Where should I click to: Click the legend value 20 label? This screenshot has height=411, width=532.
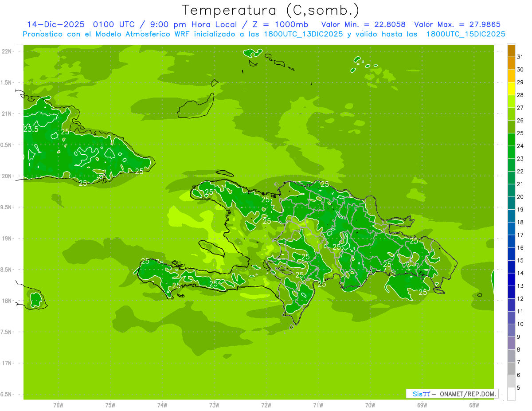[520, 197]
